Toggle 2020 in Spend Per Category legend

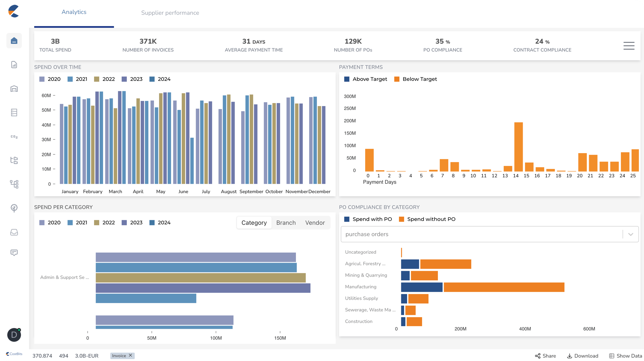click(x=50, y=223)
